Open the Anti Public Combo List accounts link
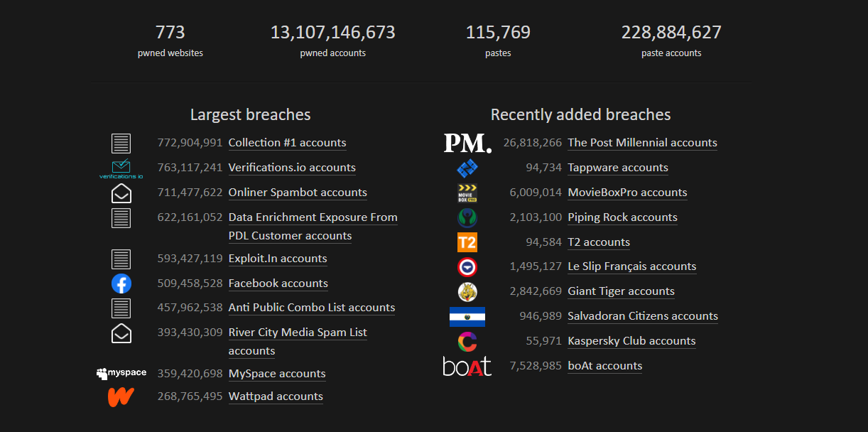868x432 pixels. [x=311, y=308]
